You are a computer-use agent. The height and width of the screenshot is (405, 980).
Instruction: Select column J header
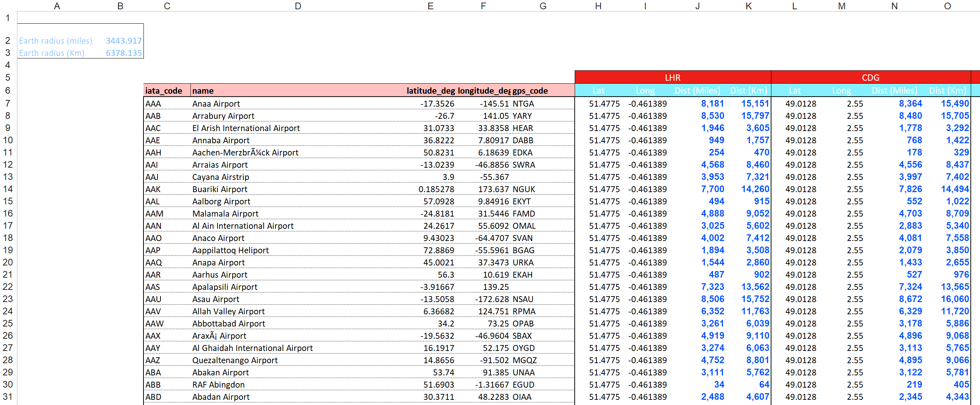pos(697,6)
